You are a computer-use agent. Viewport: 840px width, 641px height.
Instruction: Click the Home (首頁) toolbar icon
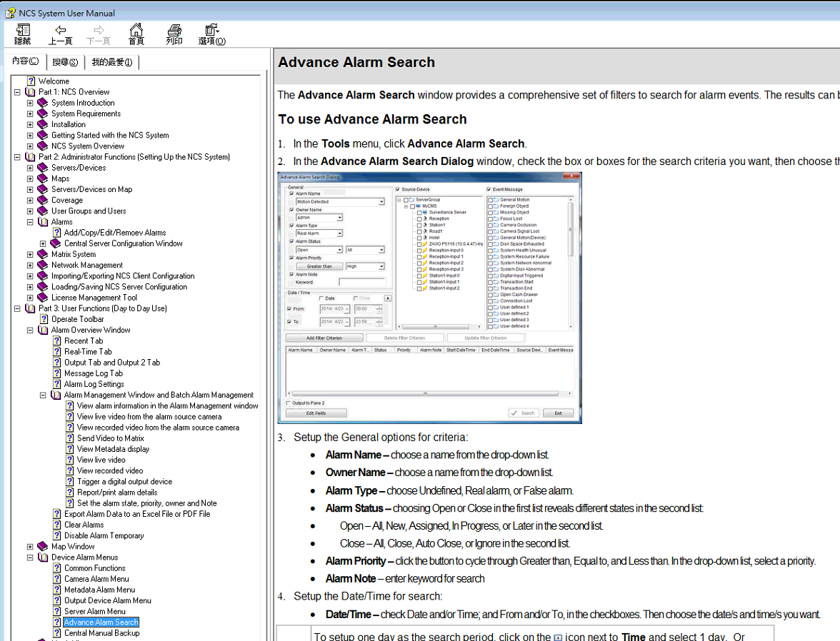(x=136, y=34)
